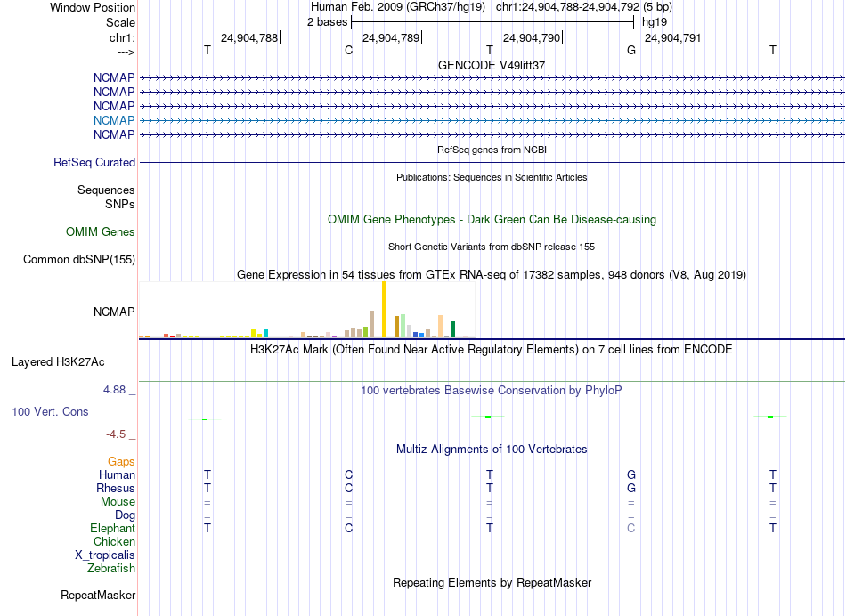This screenshot has height=616, width=846.
Task: Click the hg19 text beside scale bar
Action: 655,22
